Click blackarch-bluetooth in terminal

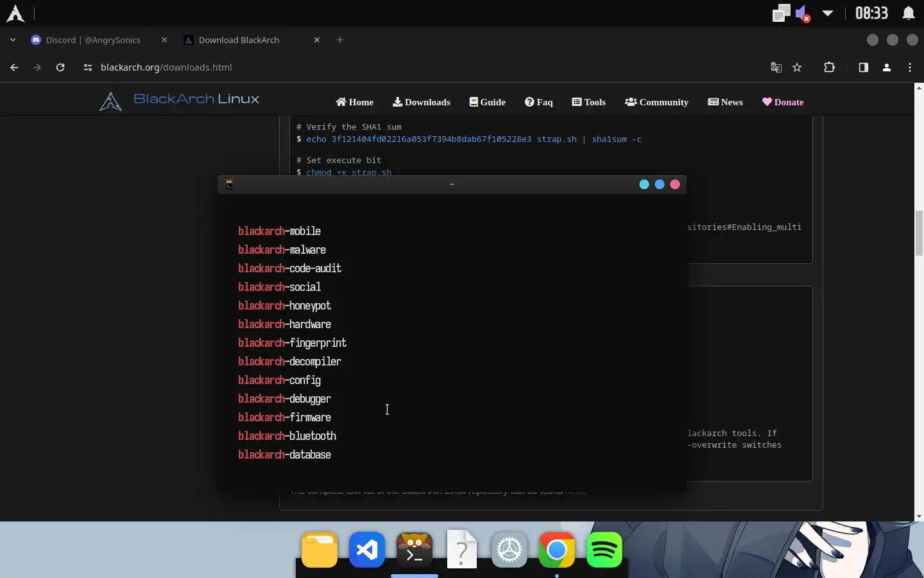click(x=287, y=436)
